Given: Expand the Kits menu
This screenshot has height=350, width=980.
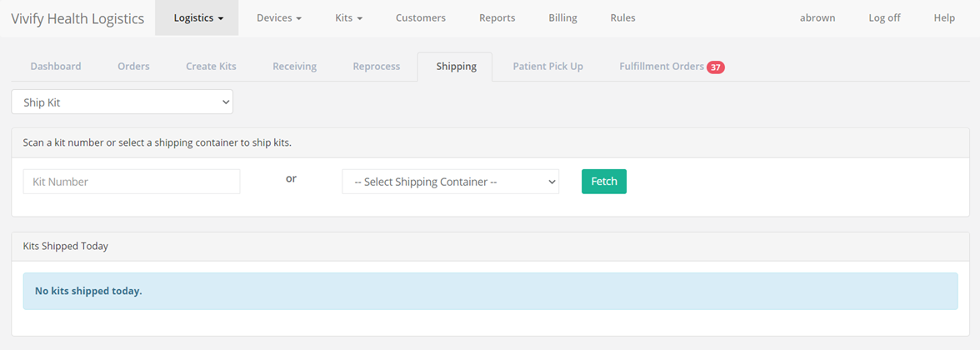Looking at the screenshot, I should (x=348, y=18).
